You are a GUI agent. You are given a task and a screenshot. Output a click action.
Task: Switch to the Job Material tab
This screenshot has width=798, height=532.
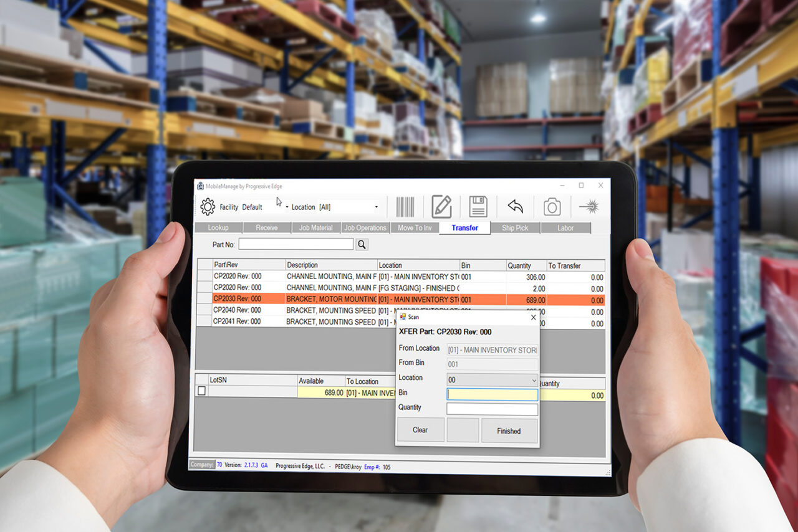[316, 228]
